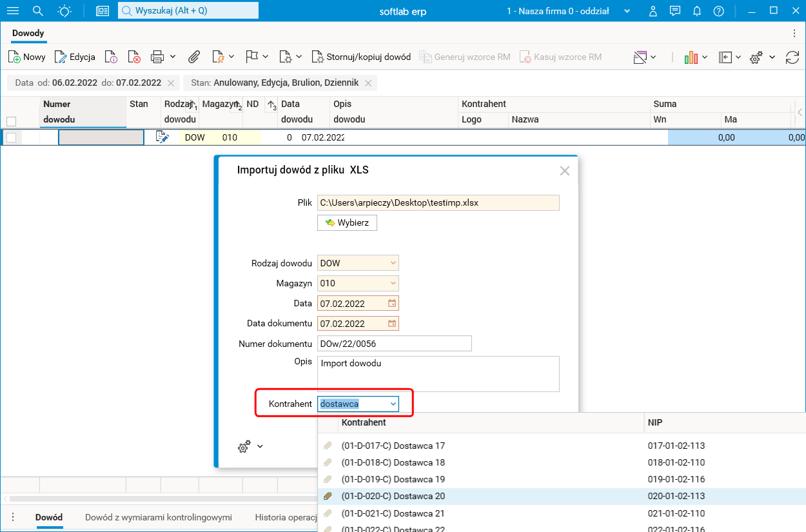Expand the arrow beside the document gear icon

click(299, 57)
